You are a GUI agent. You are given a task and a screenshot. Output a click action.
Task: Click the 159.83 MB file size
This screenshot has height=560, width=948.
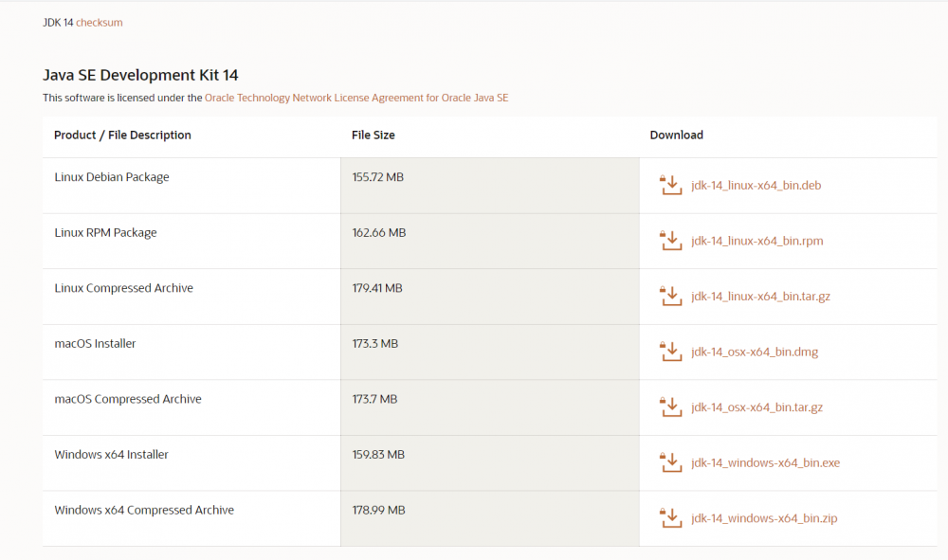pyautogui.click(x=378, y=454)
